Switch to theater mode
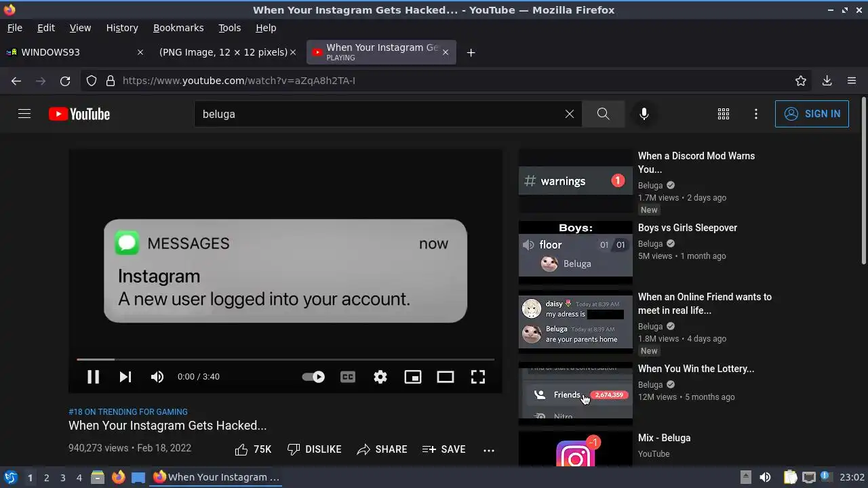The height and width of the screenshot is (488, 868). pyautogui.click(x=446, y=377)
